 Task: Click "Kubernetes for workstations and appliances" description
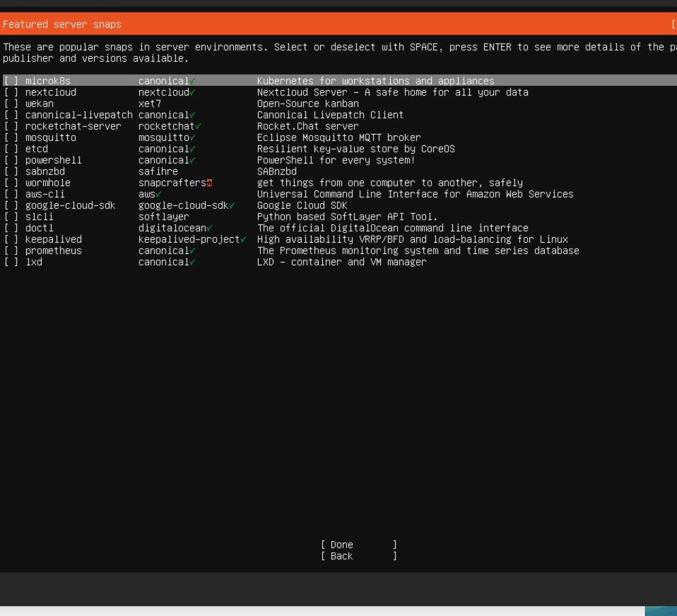[x=376, y=81]
